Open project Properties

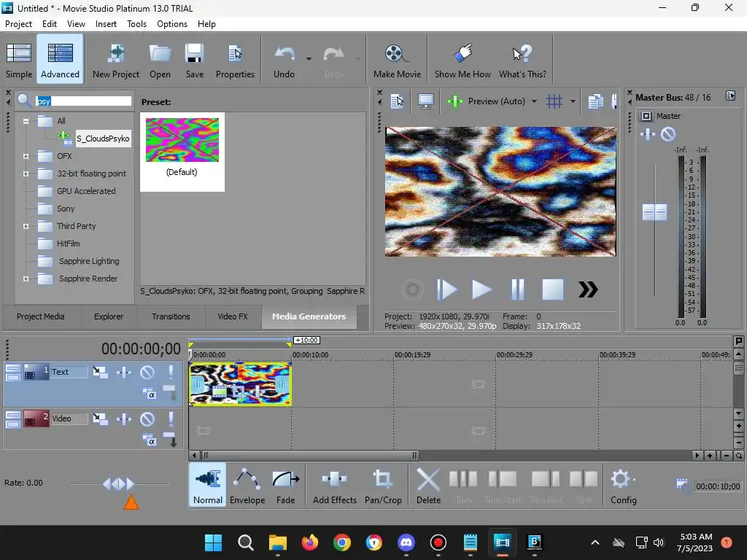pyautogui.click(x=235, y=61)
